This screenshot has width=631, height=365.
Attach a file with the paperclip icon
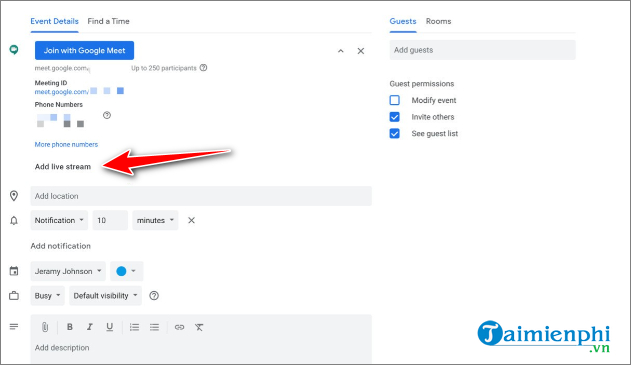[x=45, y=327]
